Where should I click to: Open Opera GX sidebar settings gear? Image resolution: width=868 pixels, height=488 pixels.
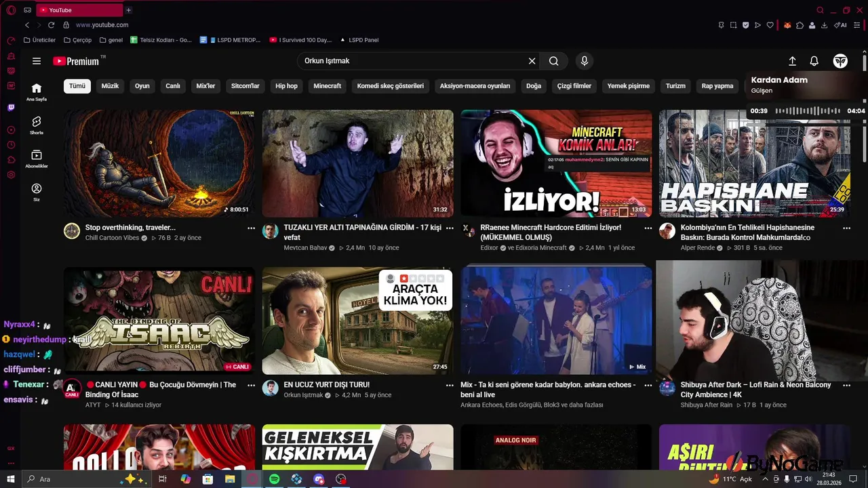tap(11, 175)
